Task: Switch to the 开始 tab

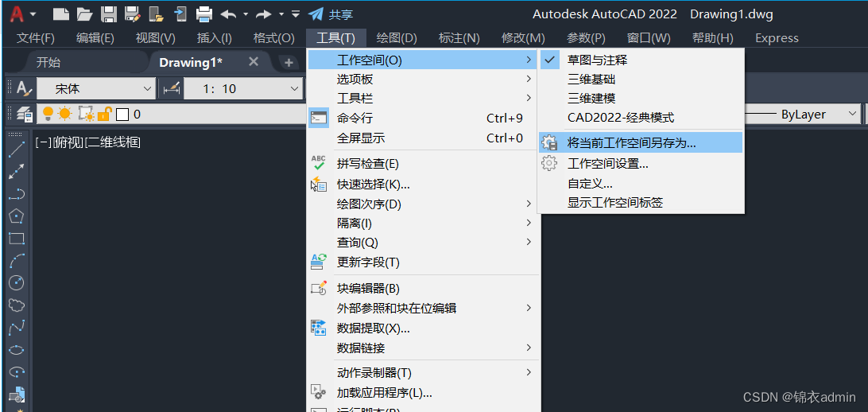Action: 48,62
